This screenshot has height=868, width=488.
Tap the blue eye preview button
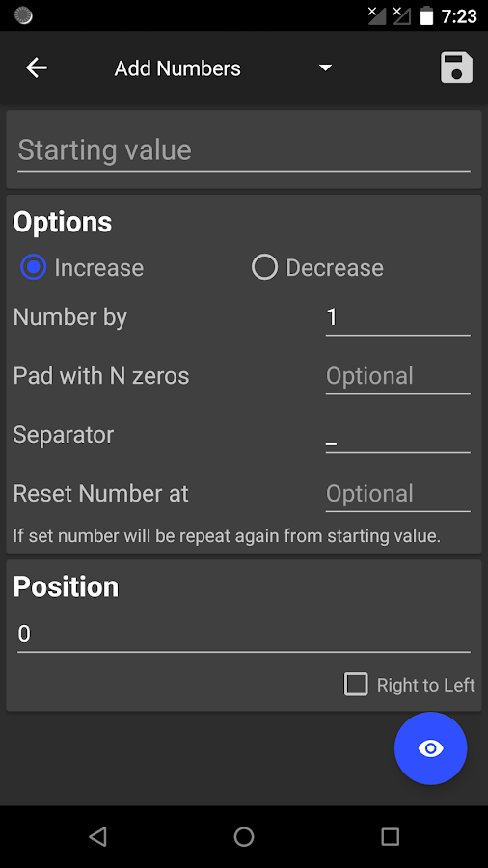(x=430, y=748)
